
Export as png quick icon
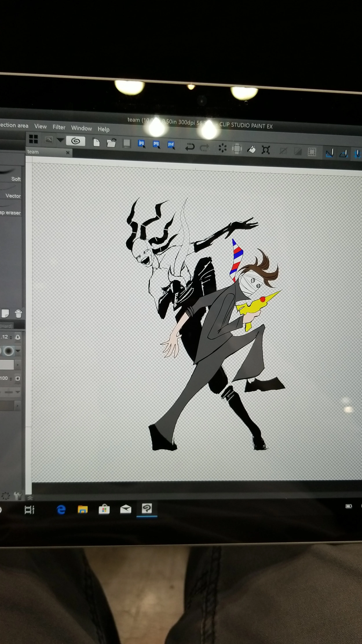(x=156, y=144)
